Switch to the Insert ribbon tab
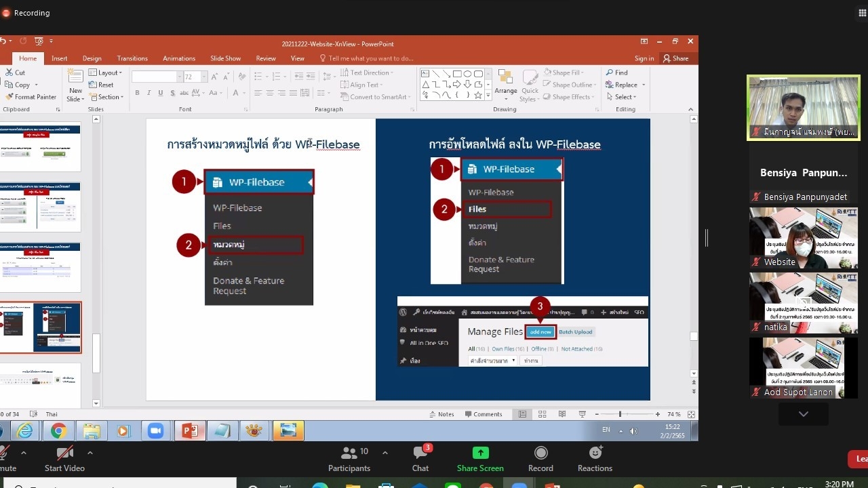This screenshot has height=488, width=868. (x=60, y=58)
